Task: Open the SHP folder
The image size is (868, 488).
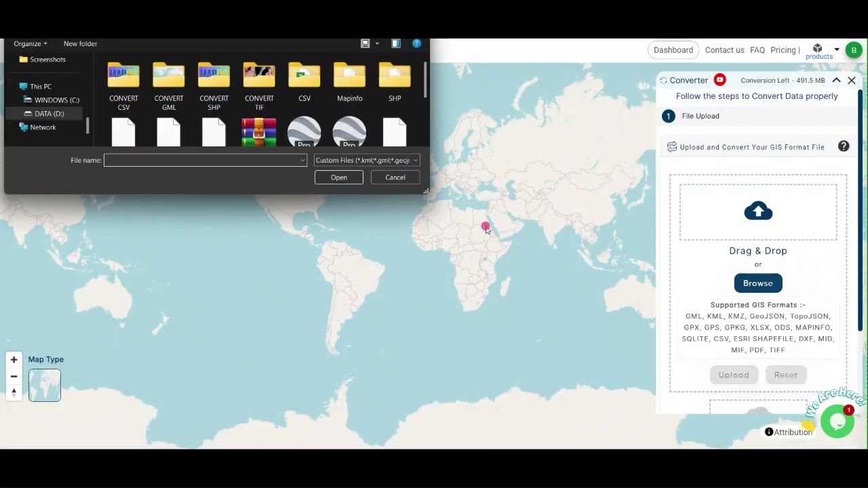Action: [395, 82]
